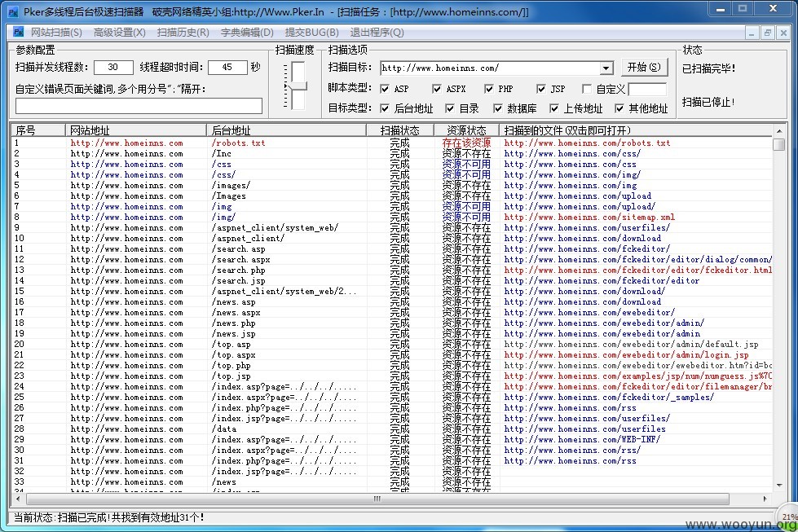Select row 13 /search.php path
The image size is (798, 532).
[x=238, y=270]
